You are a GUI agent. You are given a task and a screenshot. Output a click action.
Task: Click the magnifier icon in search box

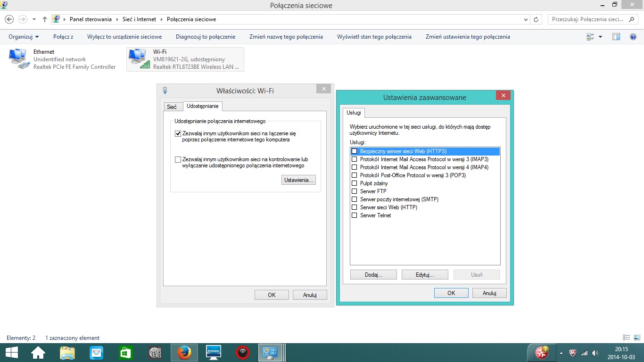(x=632, y=19)
